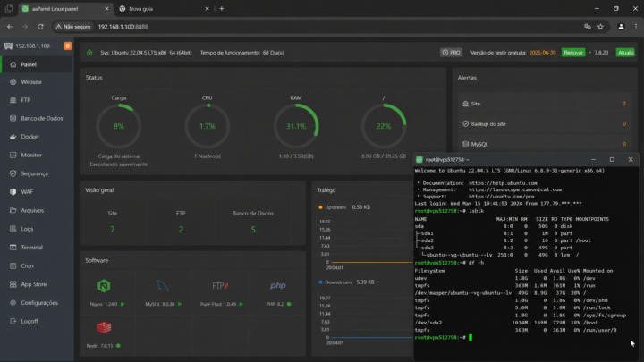This screenshot has width=644, height=362.
Task: Open the MySQL alert row
Action: pos(545,144)
